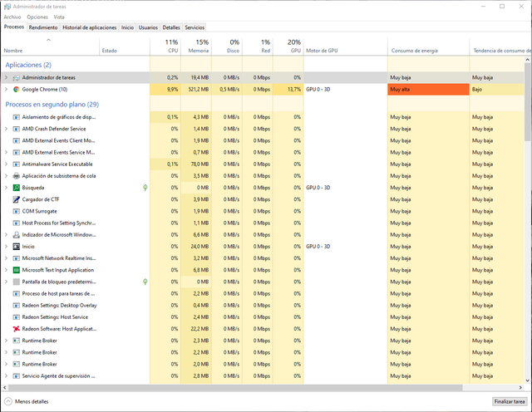Sort by the Nombre column header
Viewport: 532px width, 412px height.
coord(50,47)
